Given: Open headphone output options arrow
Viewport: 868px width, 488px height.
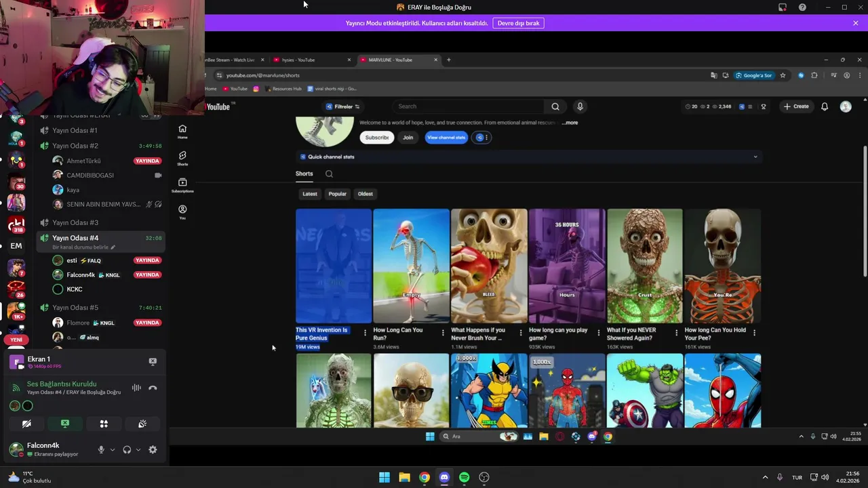Looking at the screenshot, I should point(138,449).
